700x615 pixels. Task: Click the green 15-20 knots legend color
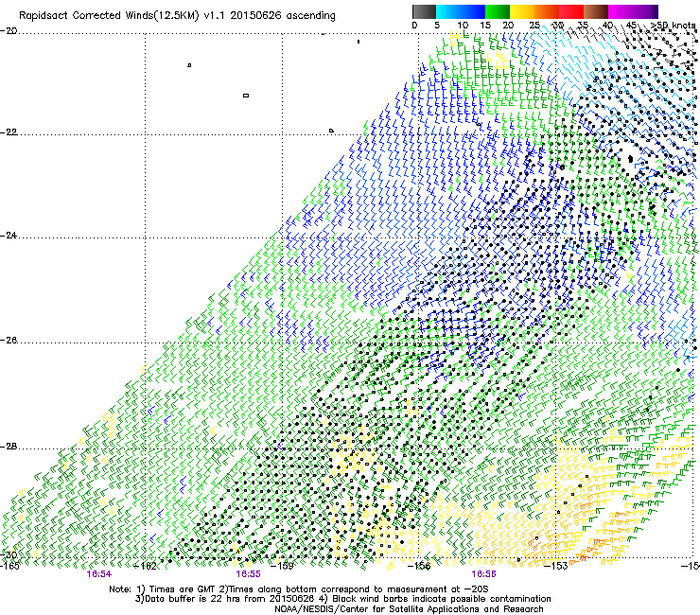point(498,11)
